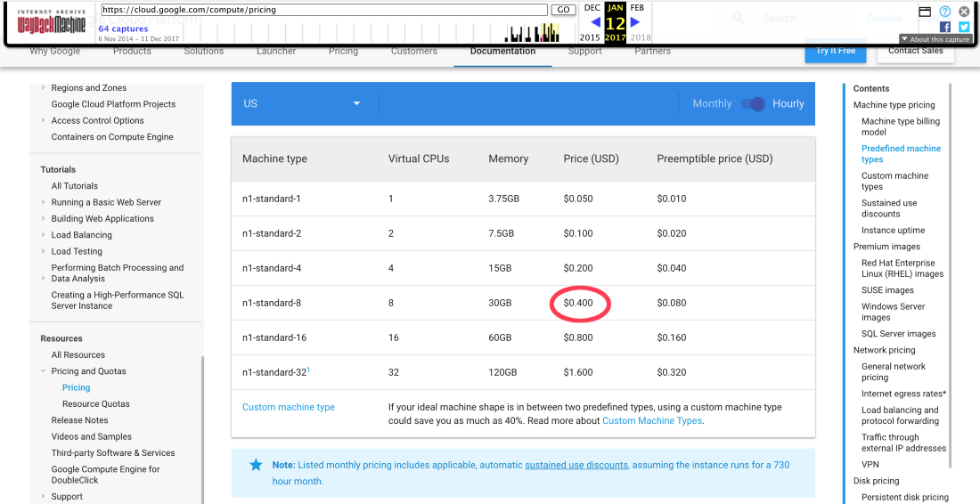Open the Launcher menu item
Viewport: 980px width, 504px height.
tap(276, 52)
